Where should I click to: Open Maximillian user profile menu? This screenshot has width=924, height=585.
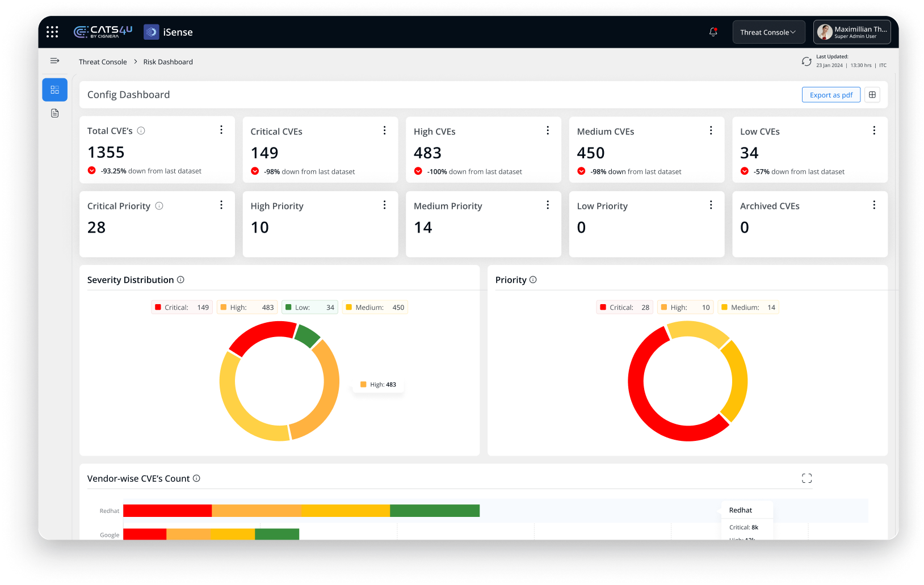(852, 32)
